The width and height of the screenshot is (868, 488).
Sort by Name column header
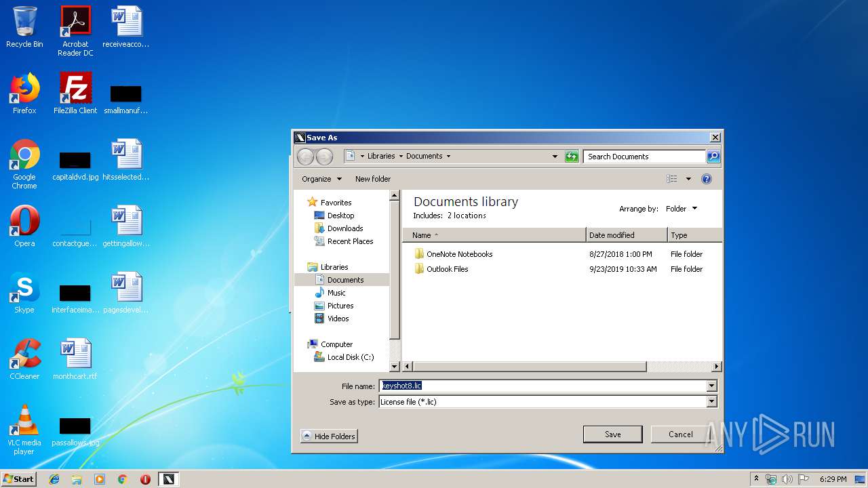[494, 235]
